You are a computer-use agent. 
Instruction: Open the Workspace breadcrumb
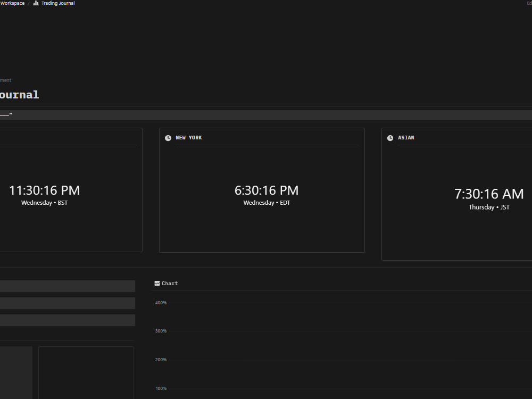[12, 3]
